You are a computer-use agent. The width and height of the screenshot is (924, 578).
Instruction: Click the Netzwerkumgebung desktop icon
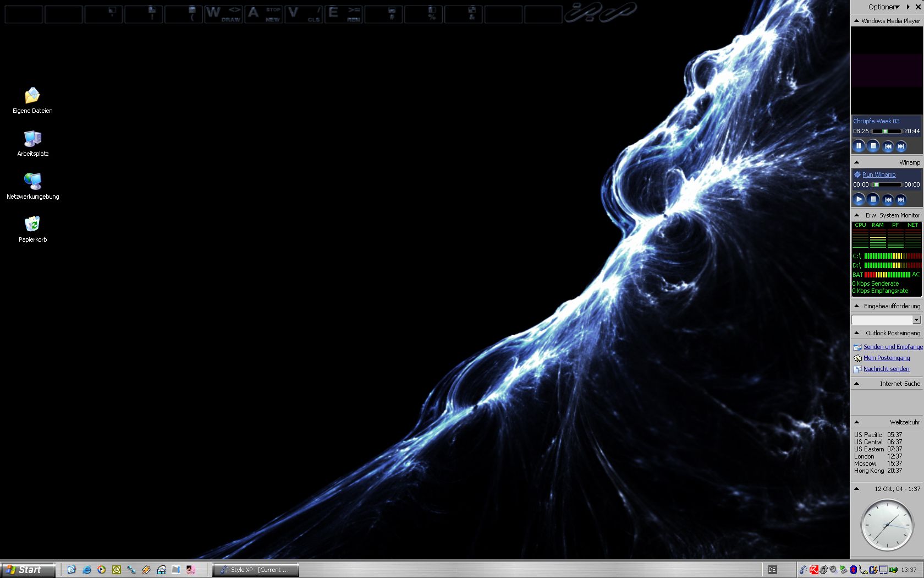pos(32,182)
